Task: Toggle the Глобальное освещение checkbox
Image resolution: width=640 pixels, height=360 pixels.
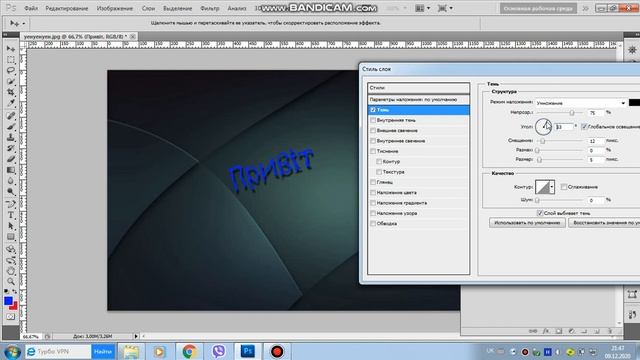Action: (x=584, y=127)
